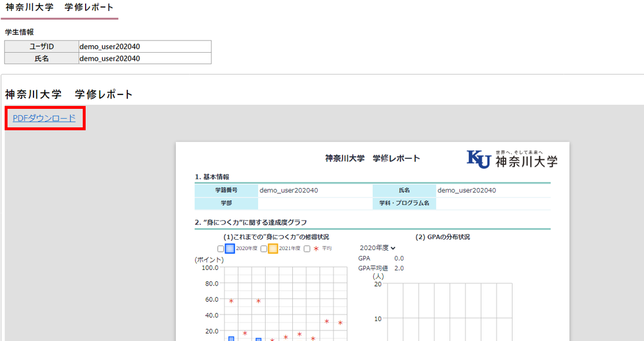Click the GPA平均値 value 2.0

[399, 268]
